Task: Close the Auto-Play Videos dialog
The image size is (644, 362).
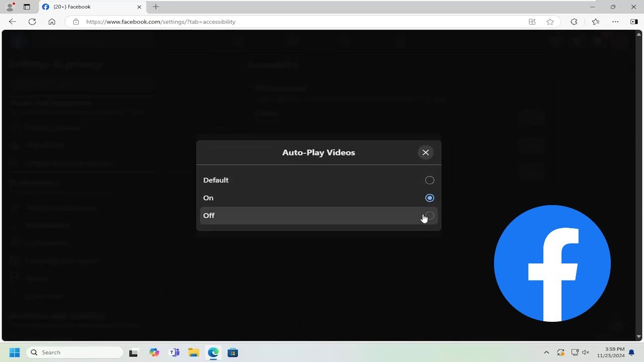Action: click(426, 152)
